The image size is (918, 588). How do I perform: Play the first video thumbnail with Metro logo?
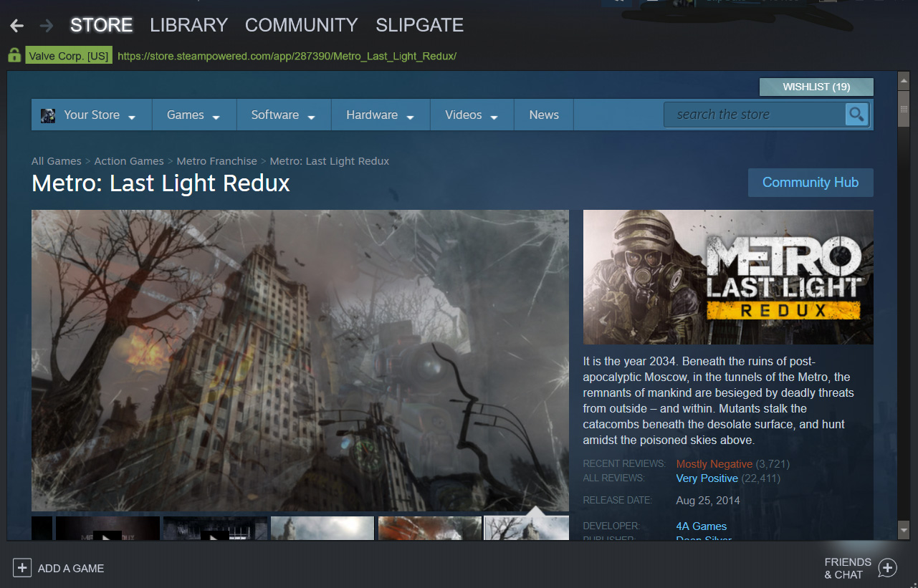107,529
